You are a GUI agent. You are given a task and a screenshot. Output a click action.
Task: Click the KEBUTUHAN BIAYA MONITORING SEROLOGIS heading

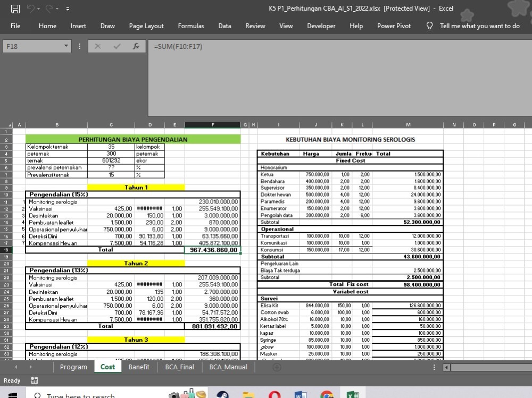[350, 140]
